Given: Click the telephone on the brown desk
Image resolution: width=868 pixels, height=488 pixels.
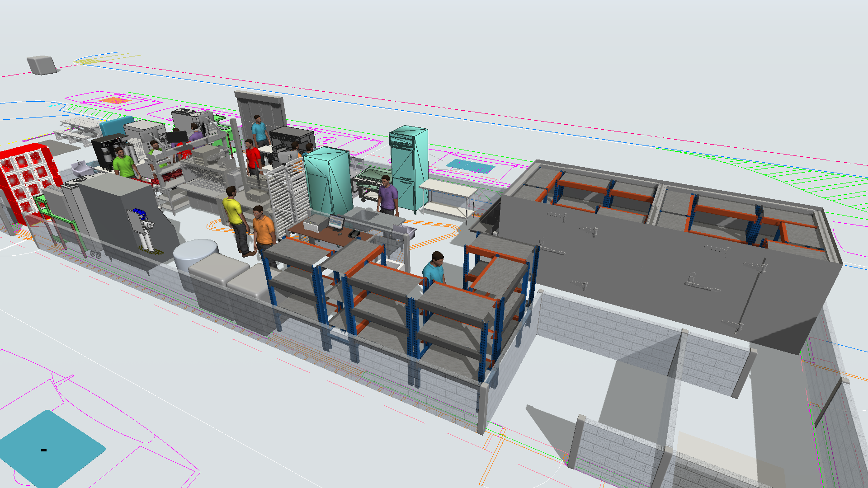Looking at the screenshot, I should (x=354, y=234).
